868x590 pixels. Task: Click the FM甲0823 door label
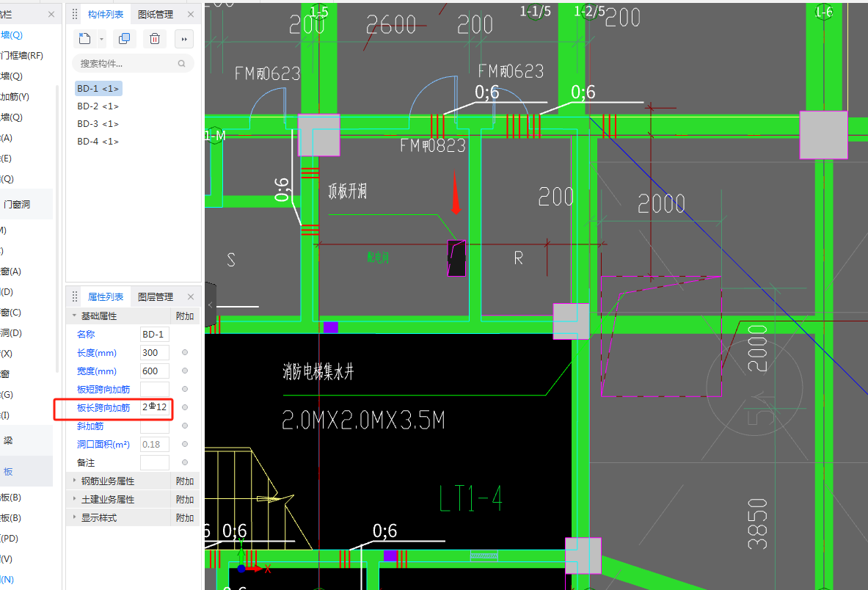[x=433, y=145]
